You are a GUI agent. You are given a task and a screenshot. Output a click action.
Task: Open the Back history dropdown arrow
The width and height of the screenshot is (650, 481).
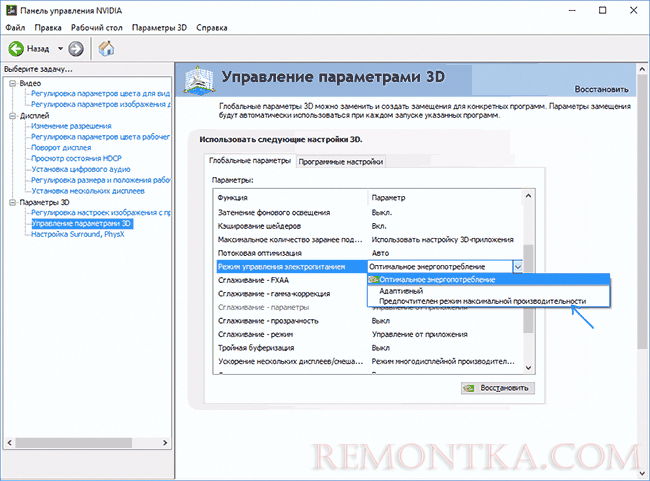coord(60,49)
